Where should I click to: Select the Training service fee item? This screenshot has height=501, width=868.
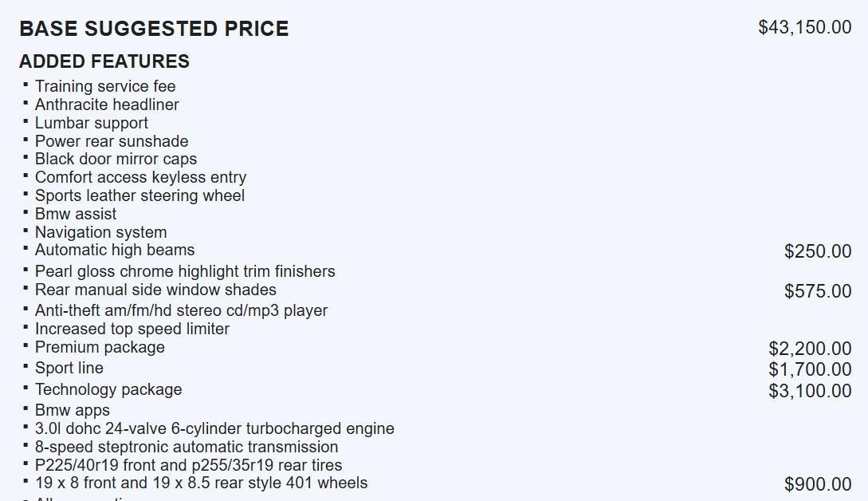pos(105,86)
